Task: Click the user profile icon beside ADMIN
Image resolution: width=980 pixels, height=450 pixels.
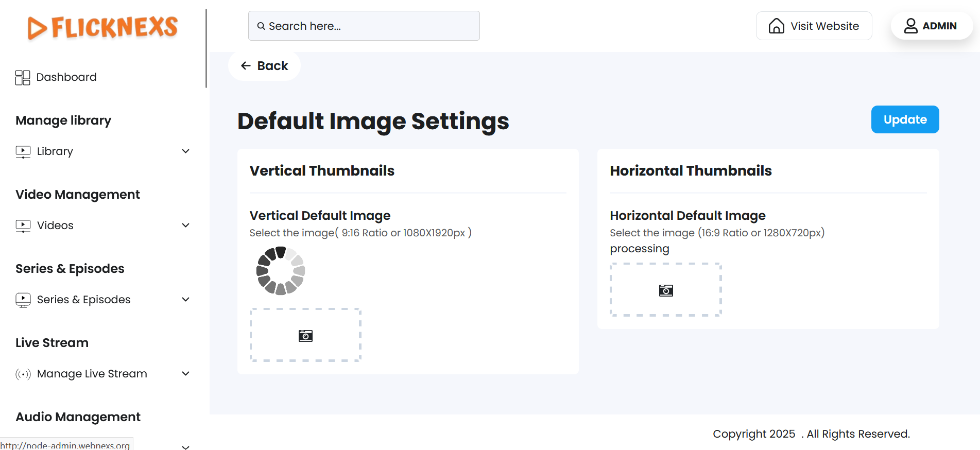Action: pos(910,26)
